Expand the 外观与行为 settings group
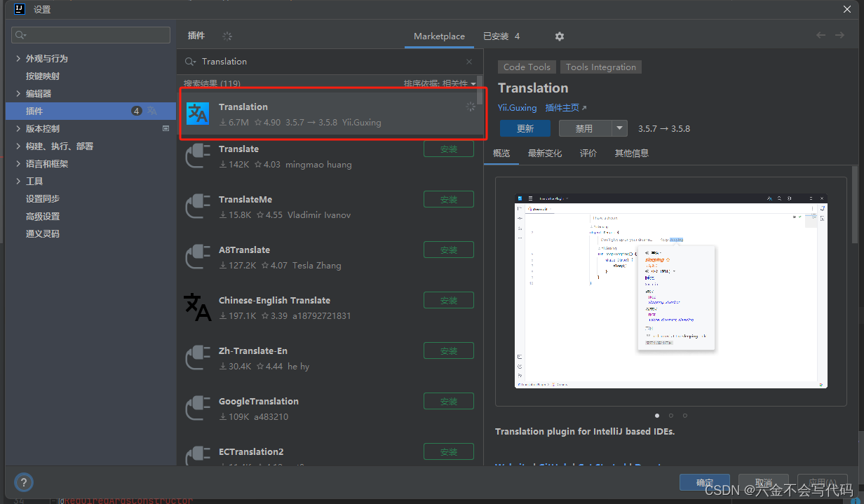The width and height of the screenshot is (864, 504). (x=18, y=58)
